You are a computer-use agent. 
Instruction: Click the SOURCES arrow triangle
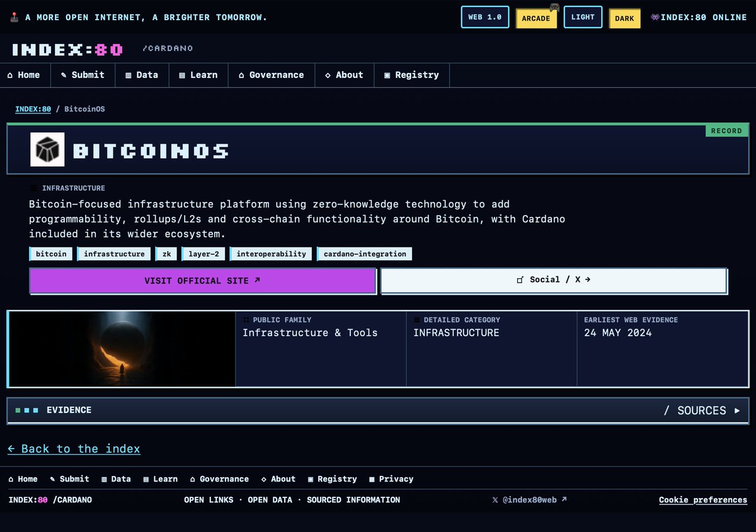pyautogui.click(x=737, y=410)
